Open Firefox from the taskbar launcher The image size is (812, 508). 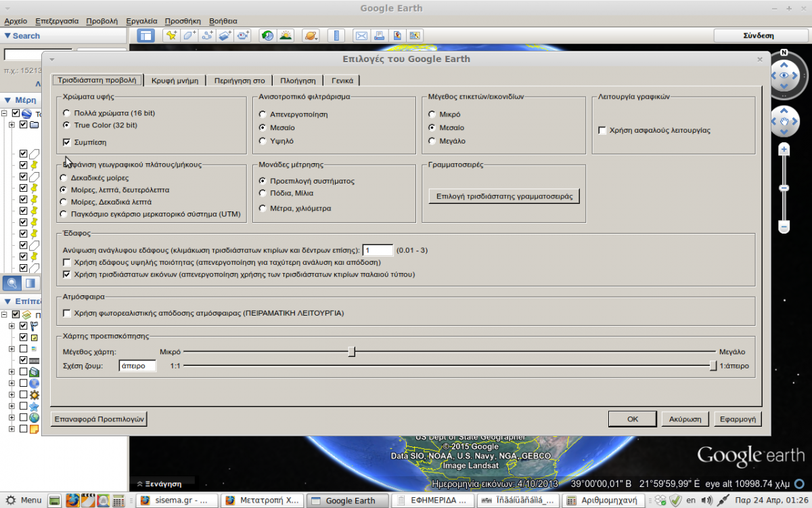[x=72, y=501]
